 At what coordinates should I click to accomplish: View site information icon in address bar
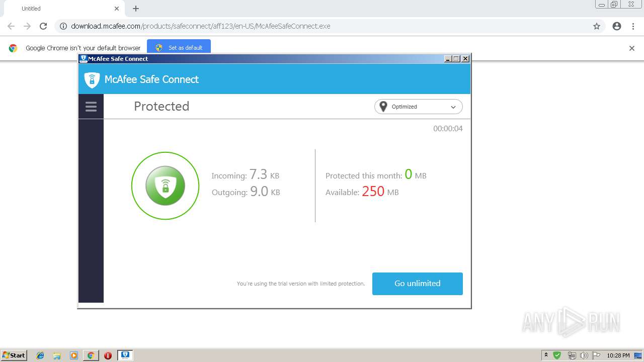coord(63,26)
